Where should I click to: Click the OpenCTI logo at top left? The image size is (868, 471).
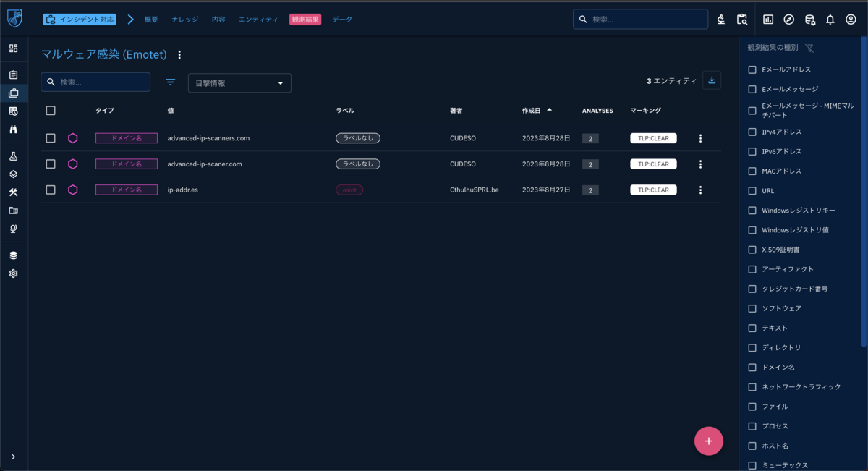[x=14, y=19]
